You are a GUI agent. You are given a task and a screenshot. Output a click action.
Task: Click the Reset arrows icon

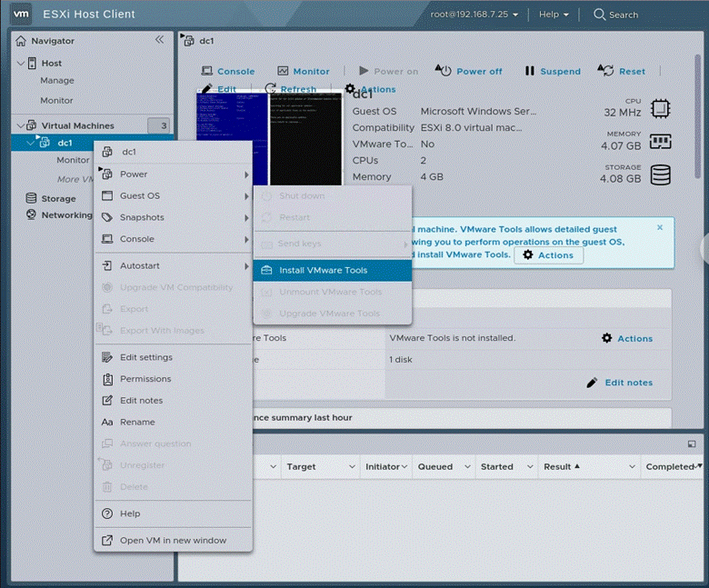605,71
